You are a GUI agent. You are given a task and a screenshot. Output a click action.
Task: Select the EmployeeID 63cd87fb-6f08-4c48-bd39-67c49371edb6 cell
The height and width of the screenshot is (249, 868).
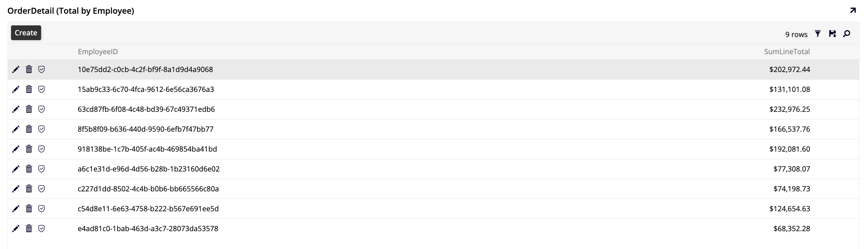[146, 109]
